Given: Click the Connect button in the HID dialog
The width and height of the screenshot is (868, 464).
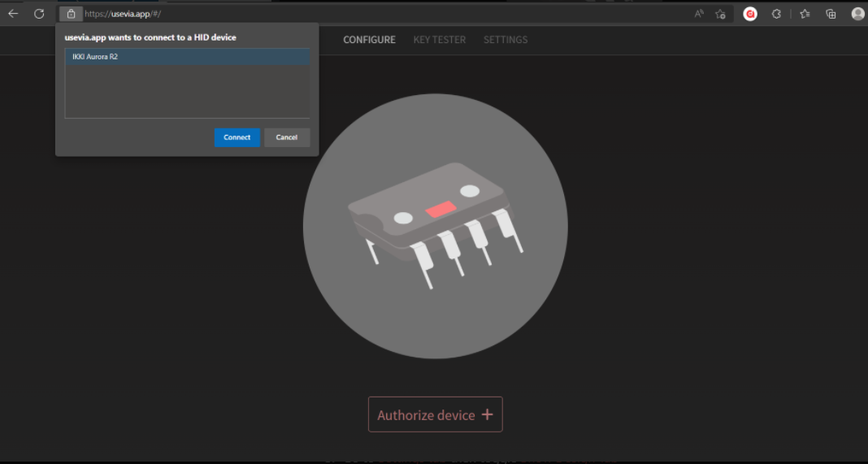Looking at the screenshot, I should [237, 137].
